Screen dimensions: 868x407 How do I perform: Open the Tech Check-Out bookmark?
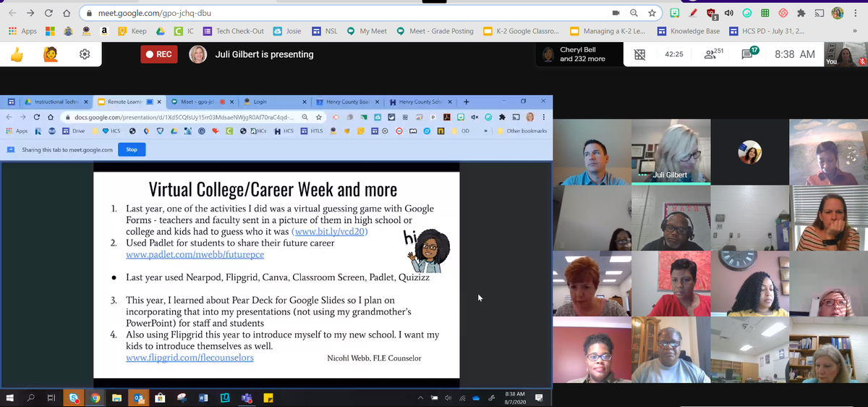233,31
